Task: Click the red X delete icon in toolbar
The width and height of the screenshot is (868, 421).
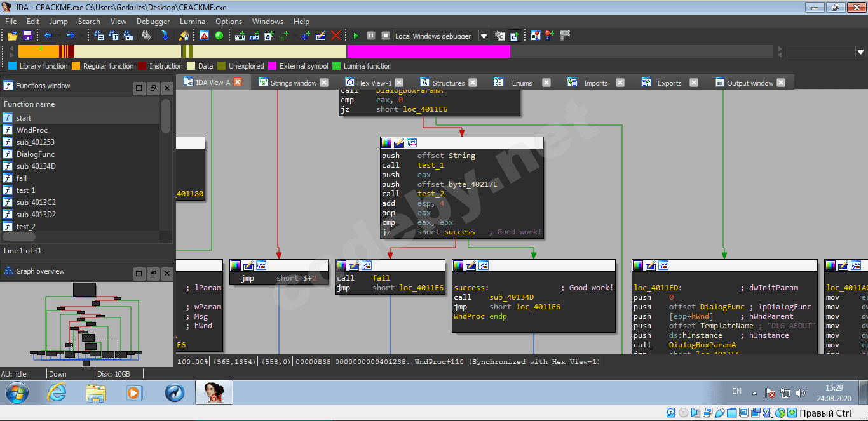Action: (x=336, y=36)
